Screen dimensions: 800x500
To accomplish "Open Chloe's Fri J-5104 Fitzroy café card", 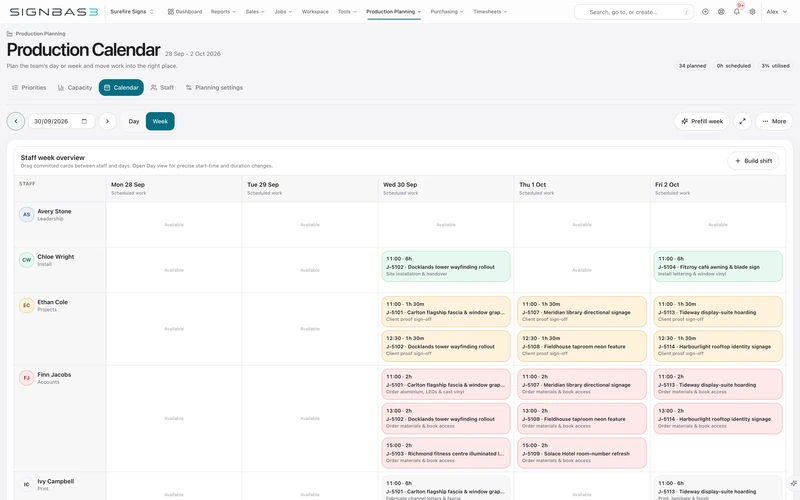I will click(x=718, y=266).
